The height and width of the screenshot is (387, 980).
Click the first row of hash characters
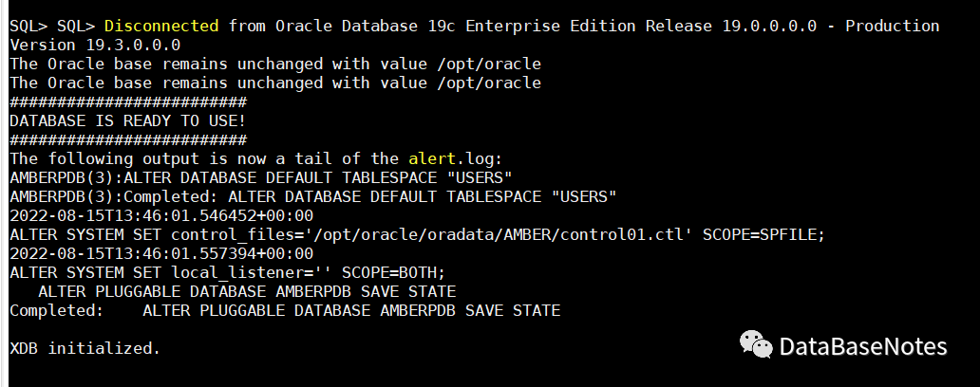tap(128, 101)
